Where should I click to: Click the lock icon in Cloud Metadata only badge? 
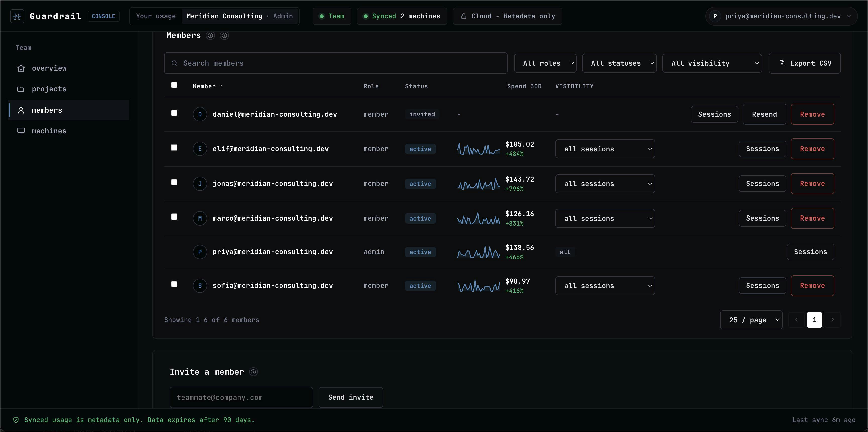point(464,16)
